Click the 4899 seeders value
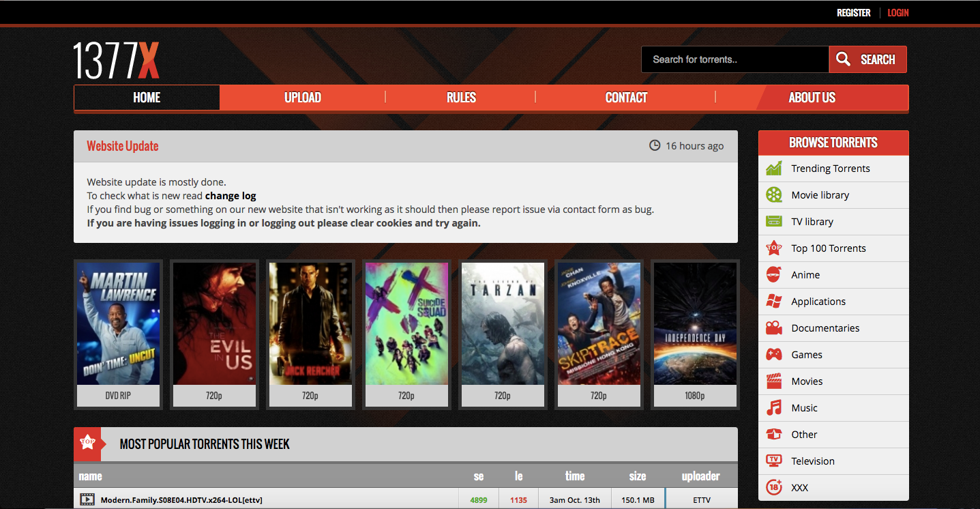Image resolution: width=980 pixels, height=509 pixels. (x=479, y=500)
